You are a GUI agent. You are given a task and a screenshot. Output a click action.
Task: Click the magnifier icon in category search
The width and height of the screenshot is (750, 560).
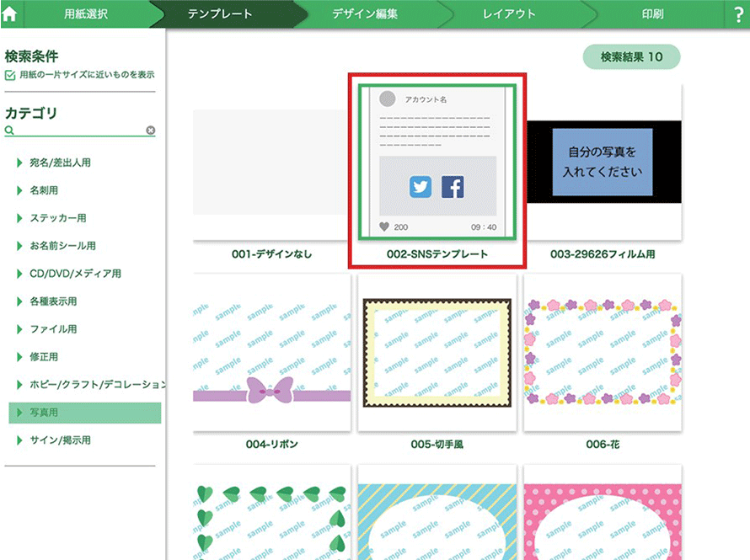[9, 131]
